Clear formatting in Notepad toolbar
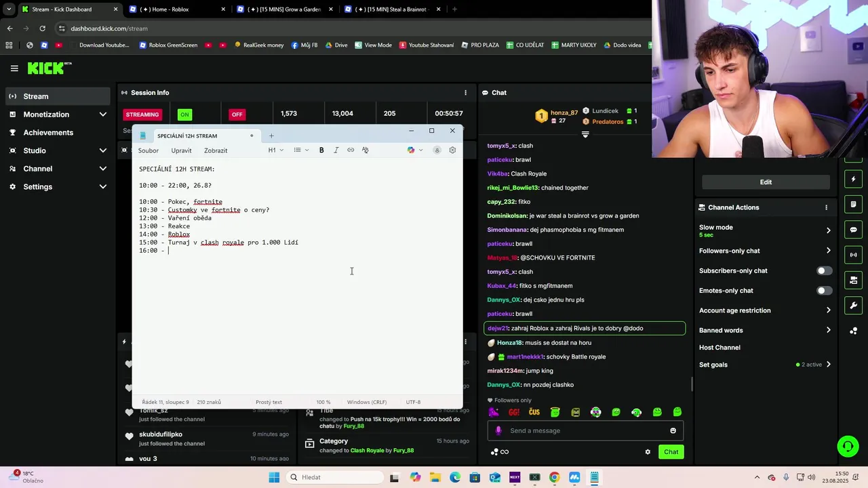The height and width of the screenshot is (488, 868). point(365,150)
